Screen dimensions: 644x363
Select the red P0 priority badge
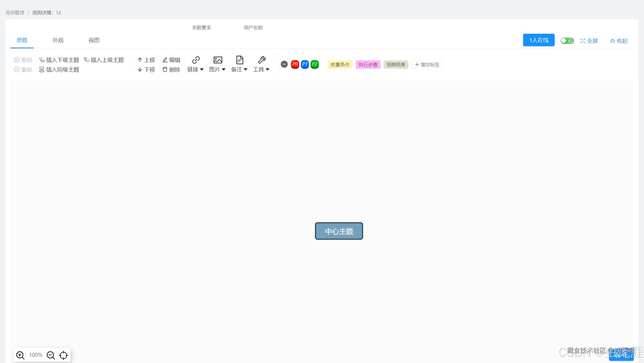pos(295,64)
